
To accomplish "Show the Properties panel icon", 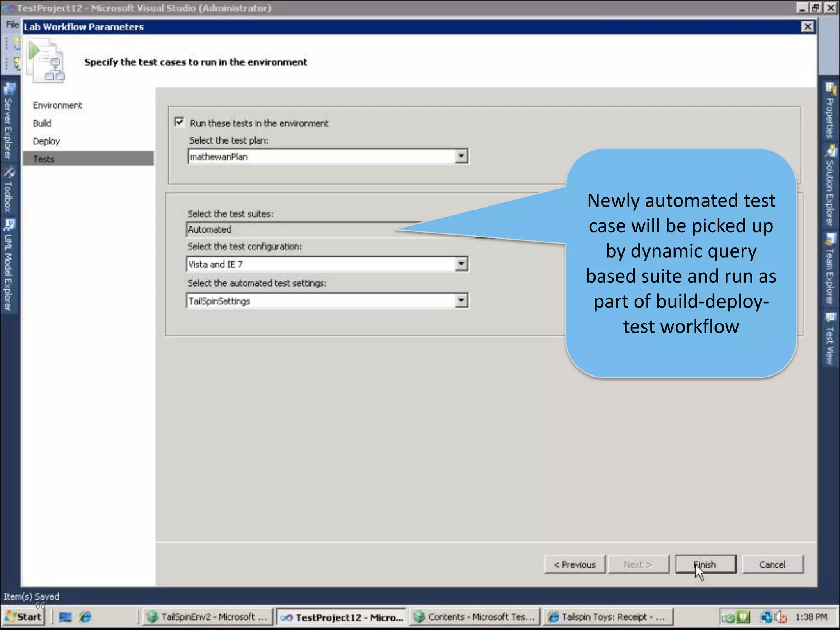I will 830,89.
